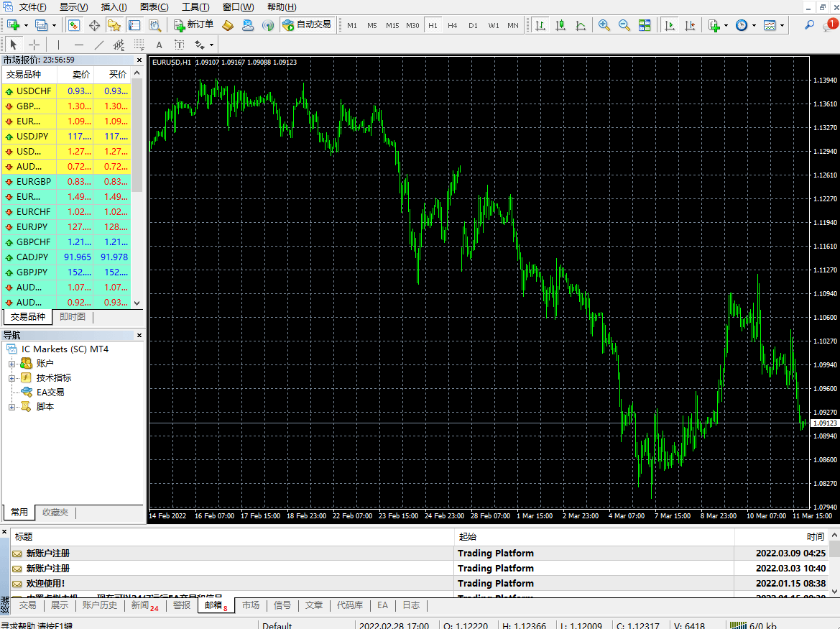Toggle the 自动交易 auto trading button

coord(308,25)
